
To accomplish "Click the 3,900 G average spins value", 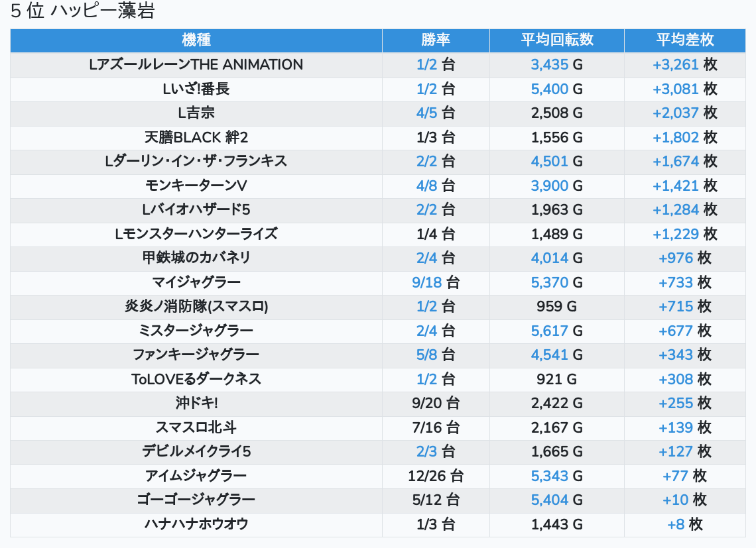I will pyautogui.click(x=557, y=186).
